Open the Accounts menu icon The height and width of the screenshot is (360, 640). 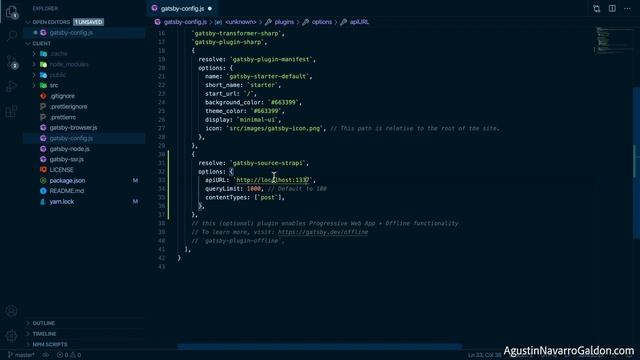tap(11, 311)
